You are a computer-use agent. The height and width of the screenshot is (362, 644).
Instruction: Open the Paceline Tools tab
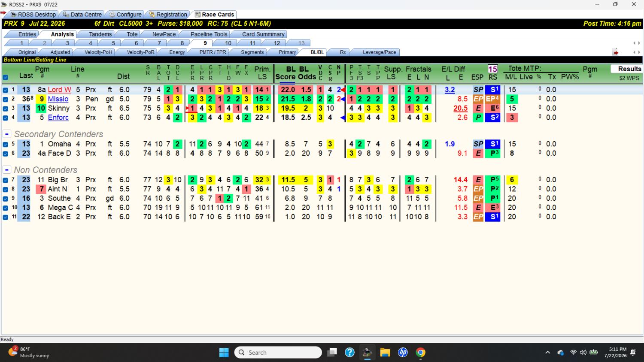click(x=209, y=34)
